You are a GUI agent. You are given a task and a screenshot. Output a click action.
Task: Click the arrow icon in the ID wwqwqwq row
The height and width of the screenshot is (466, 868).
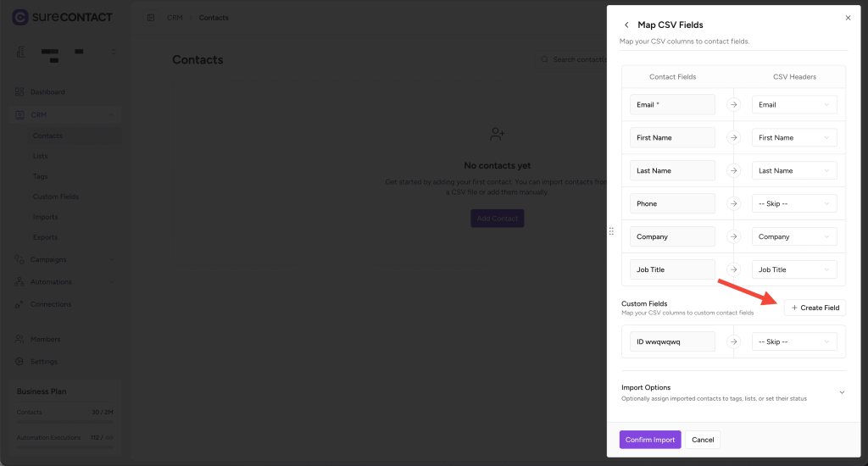point(734,341)
